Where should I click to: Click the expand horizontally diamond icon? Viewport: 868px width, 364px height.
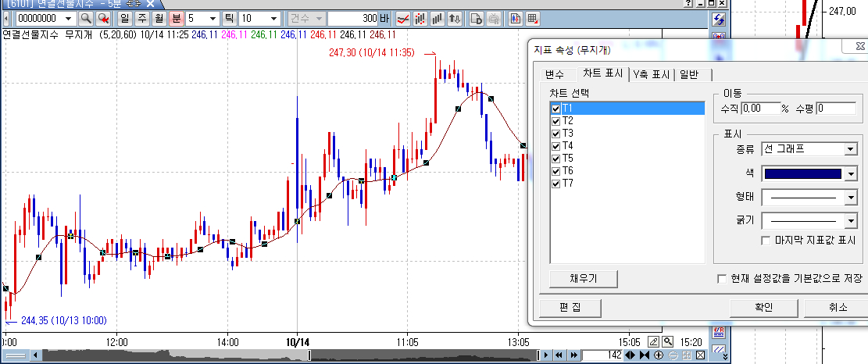point(630,355)
